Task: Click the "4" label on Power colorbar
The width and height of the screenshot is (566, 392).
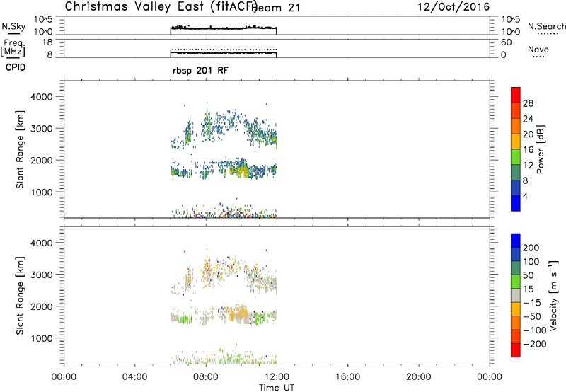Action: (x=525, y=196)
